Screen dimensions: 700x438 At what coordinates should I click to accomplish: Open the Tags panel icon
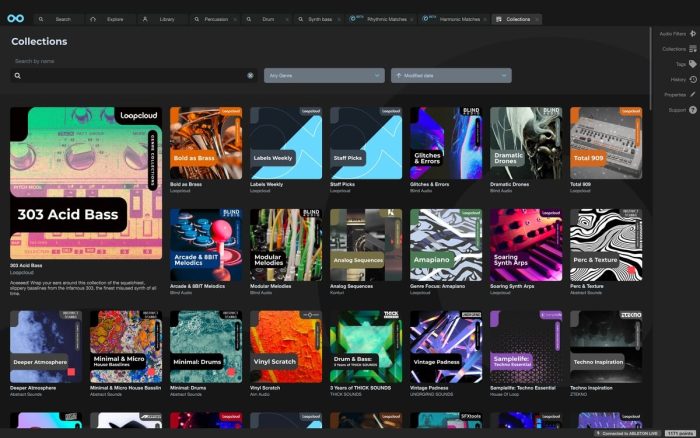(692, 64)
